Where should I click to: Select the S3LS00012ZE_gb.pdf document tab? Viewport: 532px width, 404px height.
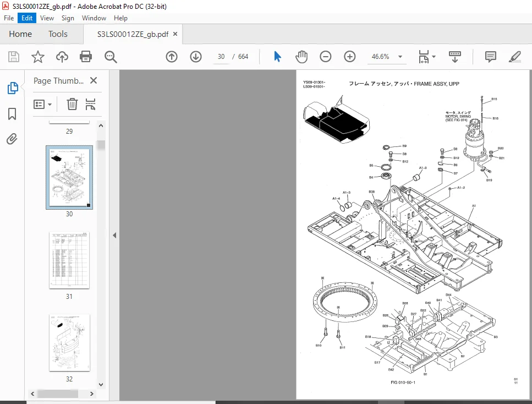pos(133,34)
